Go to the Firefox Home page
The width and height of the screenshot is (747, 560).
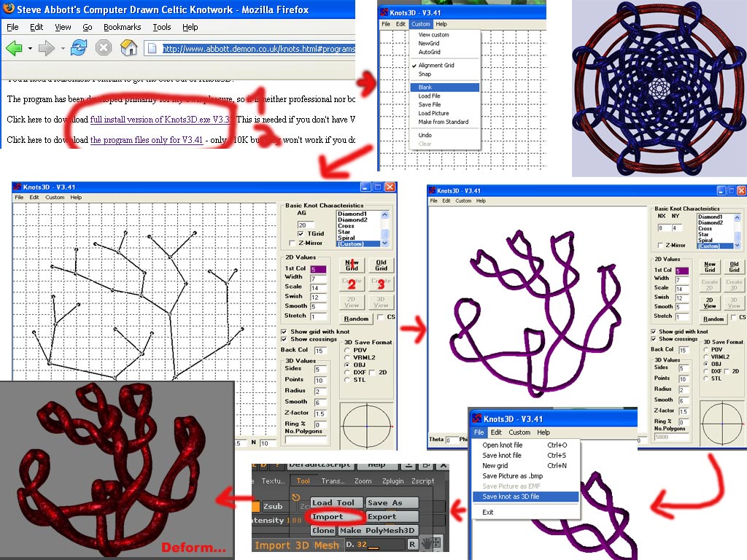[128, 48]
